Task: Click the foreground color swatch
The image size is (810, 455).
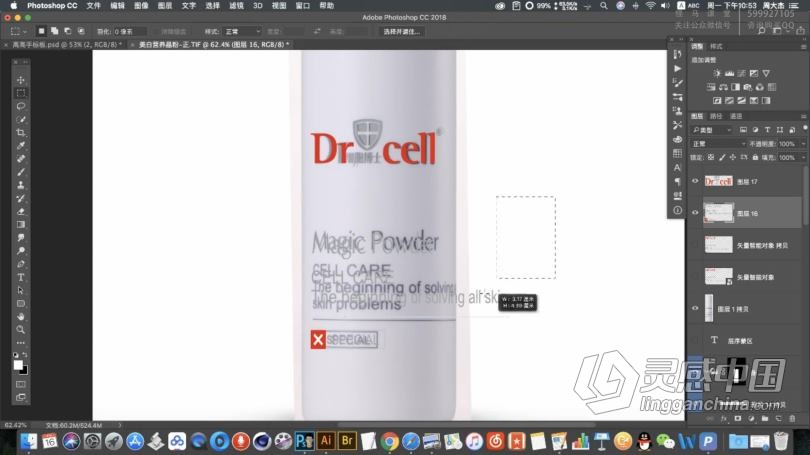Action: (x=18, y=365)
